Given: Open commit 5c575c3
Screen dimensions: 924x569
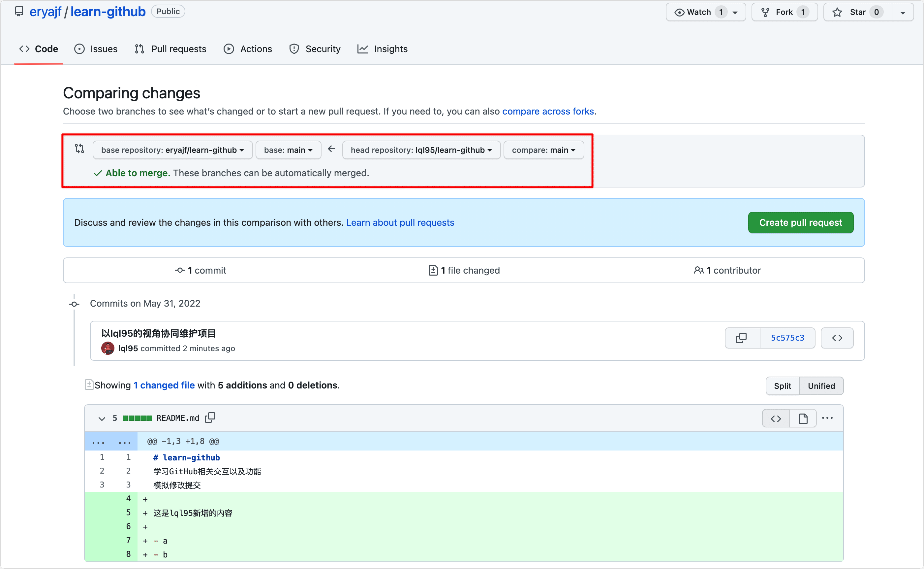Looking at the screenshot, I should click(x=787, y=338).
